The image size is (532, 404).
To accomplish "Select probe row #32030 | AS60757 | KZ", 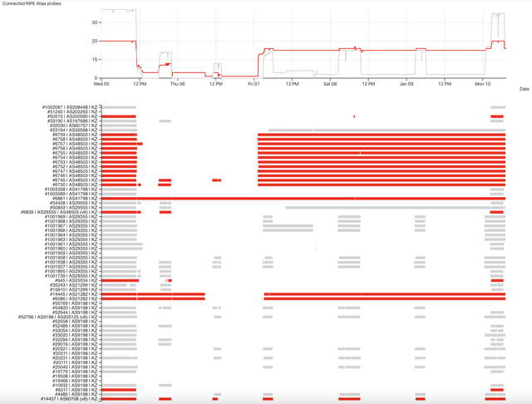I will (73, 126).
